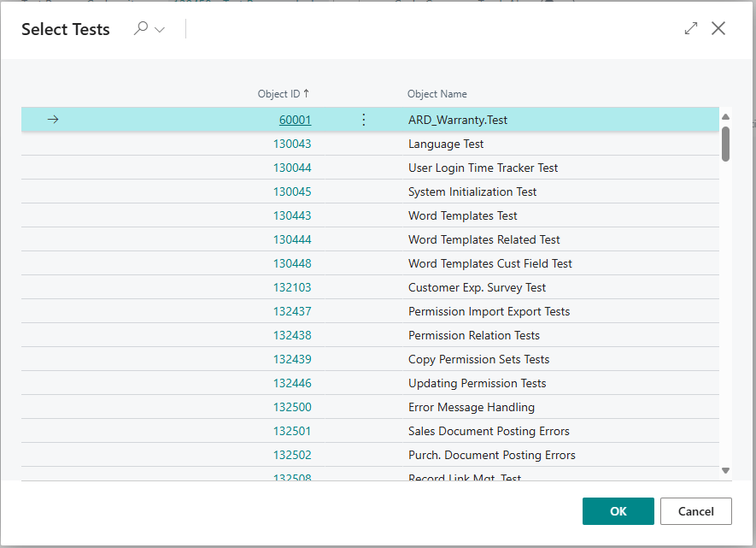Image resolution: width=756 pixels, height=548 pixels.
Task: Choose Word Templates Test row
Action: pos(462,216)
